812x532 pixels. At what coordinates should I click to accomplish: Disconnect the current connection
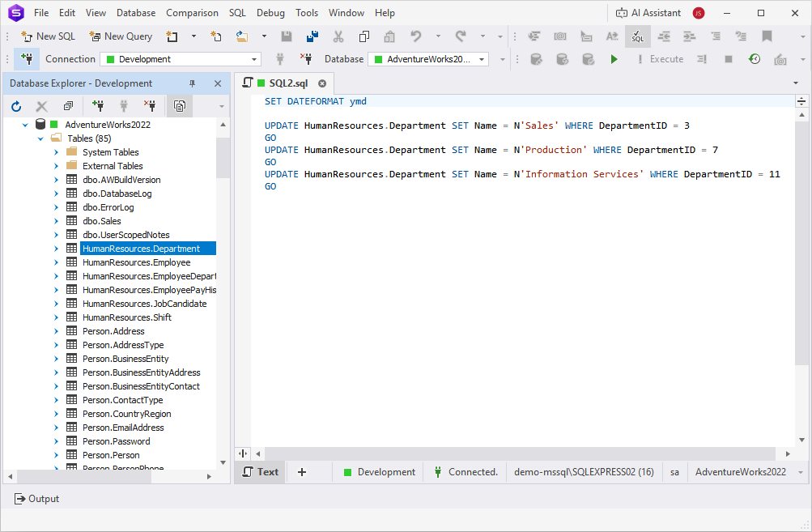(x=150, y=105)
